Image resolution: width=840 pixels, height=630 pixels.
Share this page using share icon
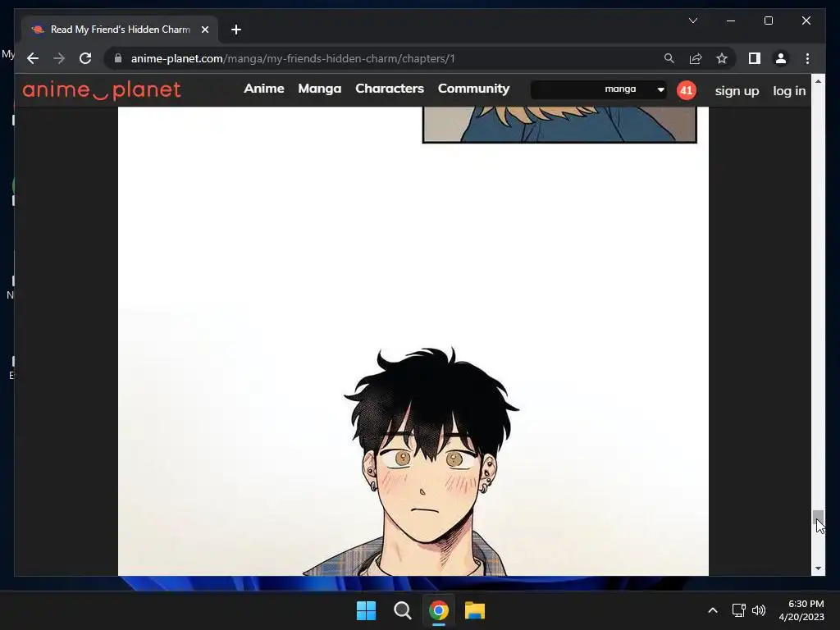[696, 58]
